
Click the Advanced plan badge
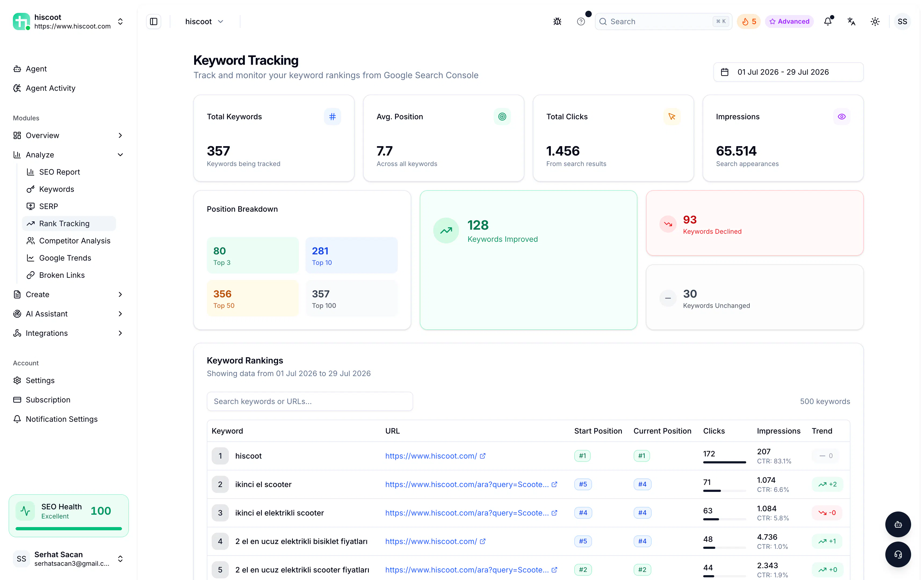[x=789, y=21]
